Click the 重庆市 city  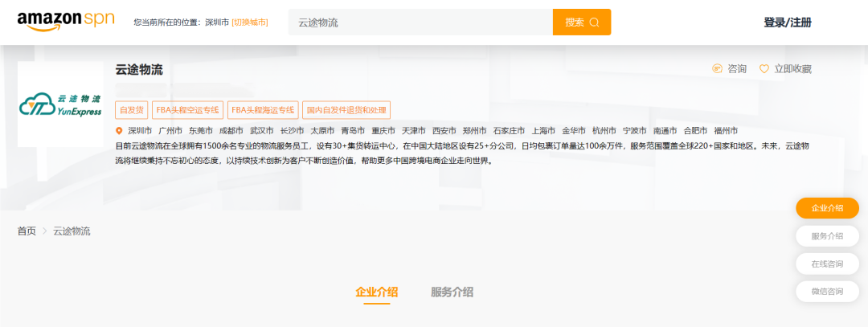[x=383, y=131]
